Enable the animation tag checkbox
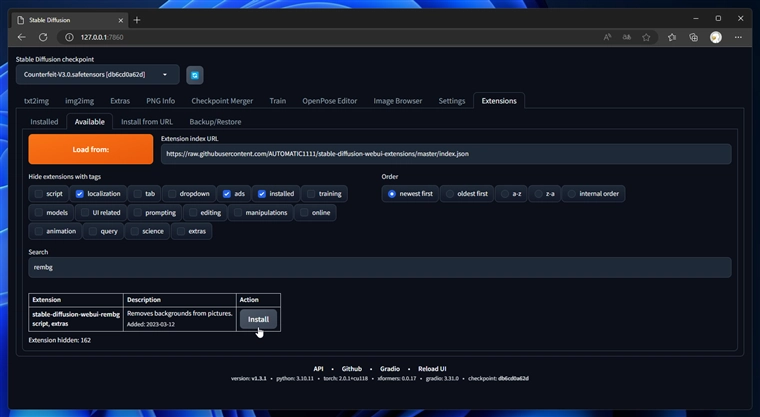 39,231
